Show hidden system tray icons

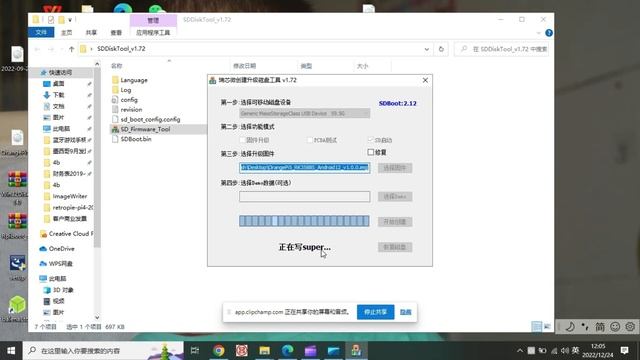520,351
